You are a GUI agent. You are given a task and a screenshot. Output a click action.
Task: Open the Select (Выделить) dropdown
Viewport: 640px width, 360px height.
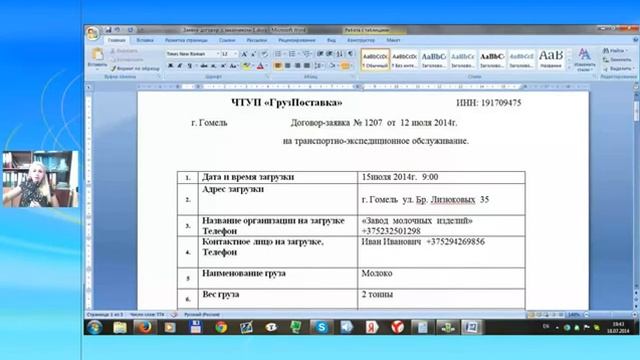tap(619, 69)
